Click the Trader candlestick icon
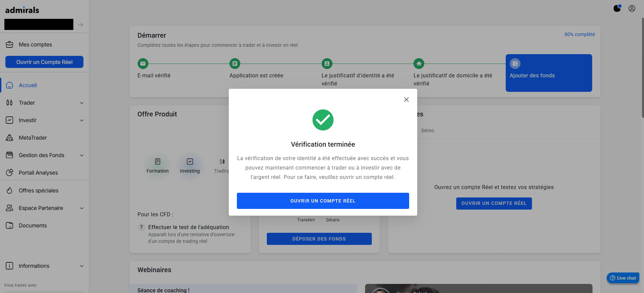This screenshot has width=644, height=293. point(9,103)
